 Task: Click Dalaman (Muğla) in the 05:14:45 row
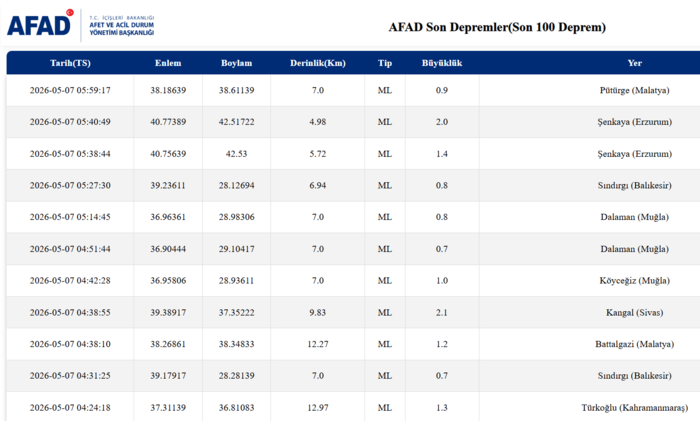634,217
